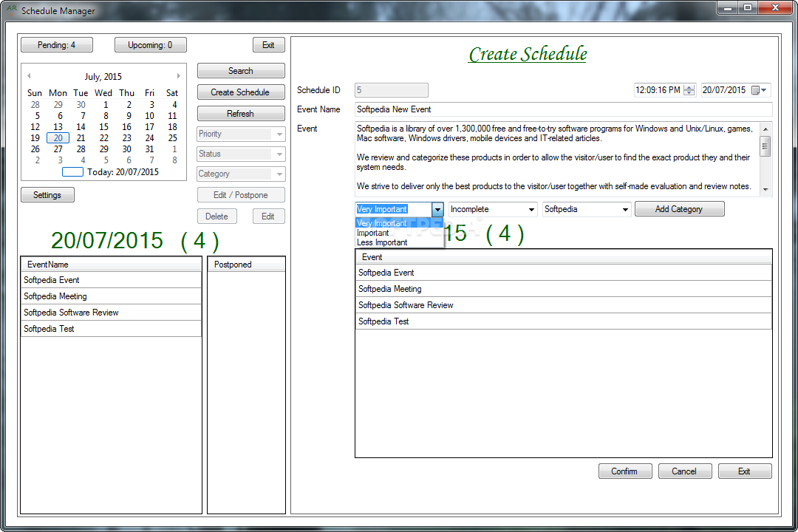
Task: Click the Event column header in right table
Action: pos(564,257)
